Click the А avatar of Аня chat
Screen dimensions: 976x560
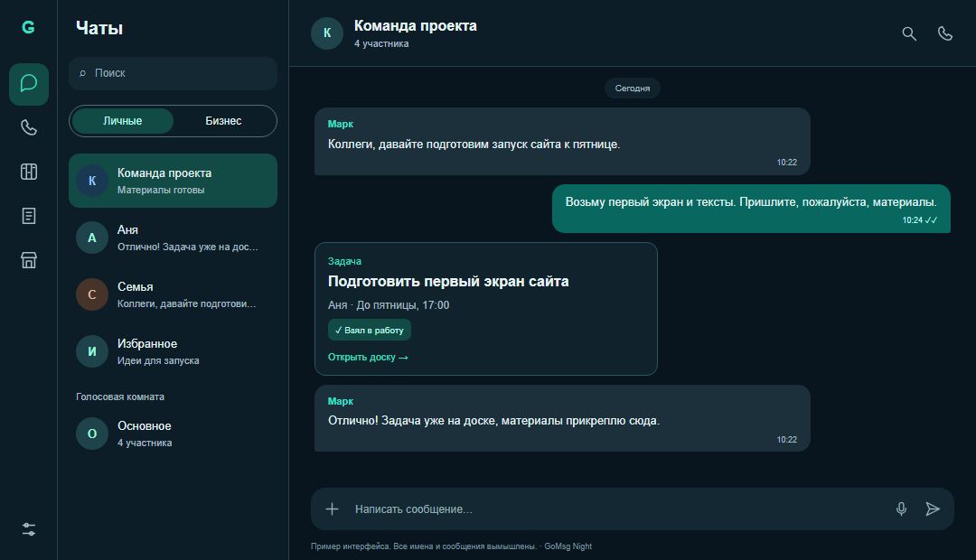tap(92, 238)
